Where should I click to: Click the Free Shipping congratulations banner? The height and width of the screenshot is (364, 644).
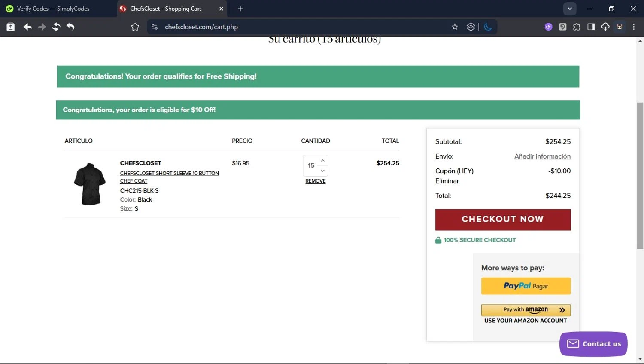point(318,76)
